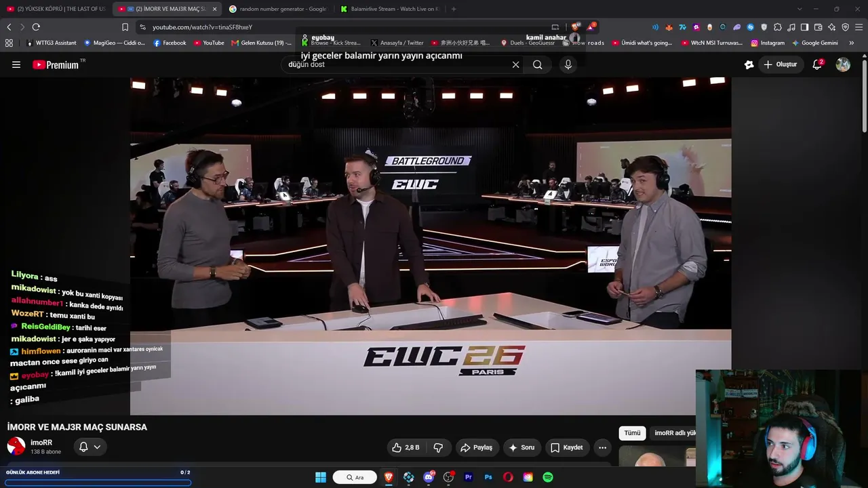Open the imoRR channel avatar

coord(16,446)
